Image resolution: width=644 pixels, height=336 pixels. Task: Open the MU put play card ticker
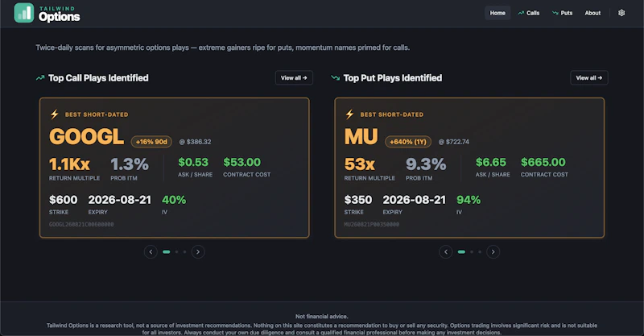pyautogui.click(x=361, y=136)
